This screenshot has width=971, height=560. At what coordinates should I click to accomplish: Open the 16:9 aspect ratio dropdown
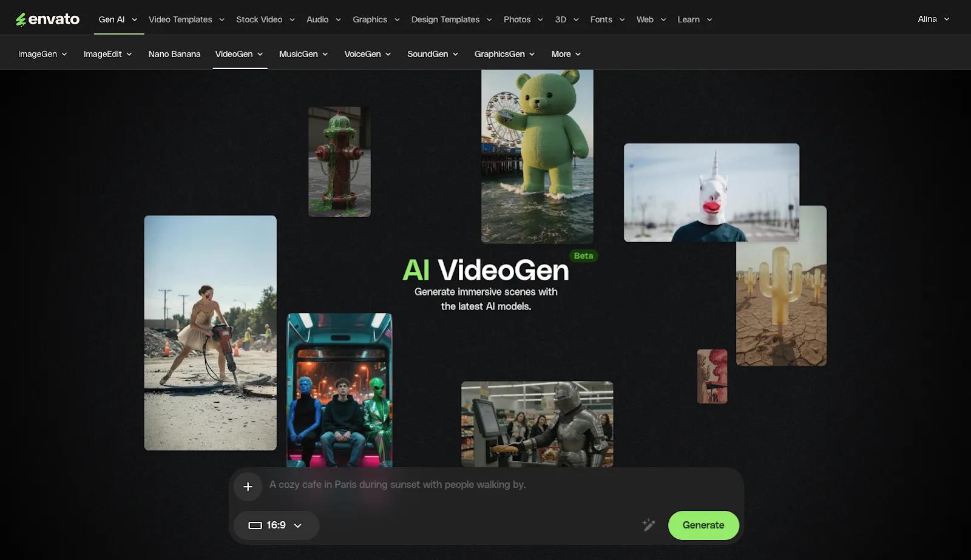click(276, 525)
